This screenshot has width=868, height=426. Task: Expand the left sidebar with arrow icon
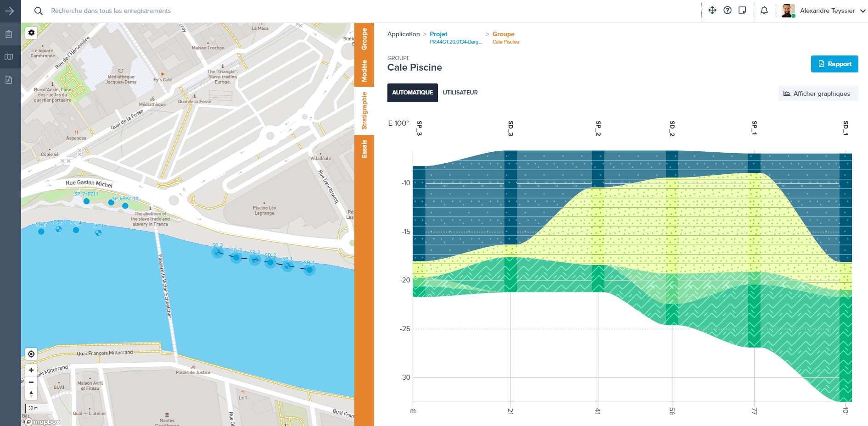(x=10, y=11)
